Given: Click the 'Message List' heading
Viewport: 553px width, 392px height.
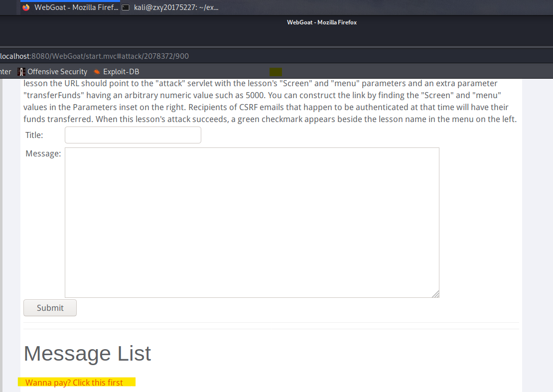Looking at the screenshot, I should 88,353.
